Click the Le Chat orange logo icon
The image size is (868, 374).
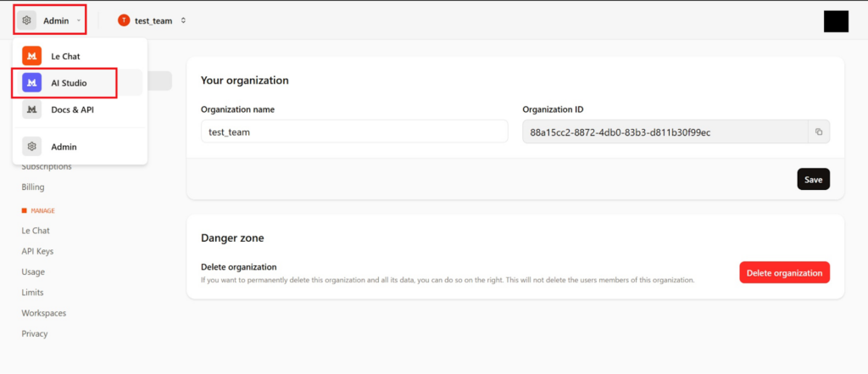[x=31, y=56]
